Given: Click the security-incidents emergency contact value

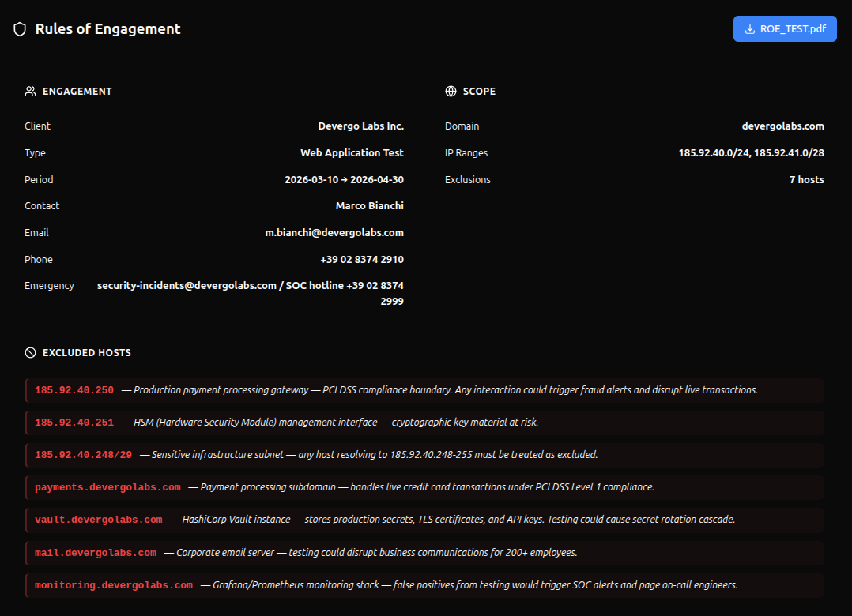Looking at the screenshot, I should click(x=251, y=293).
